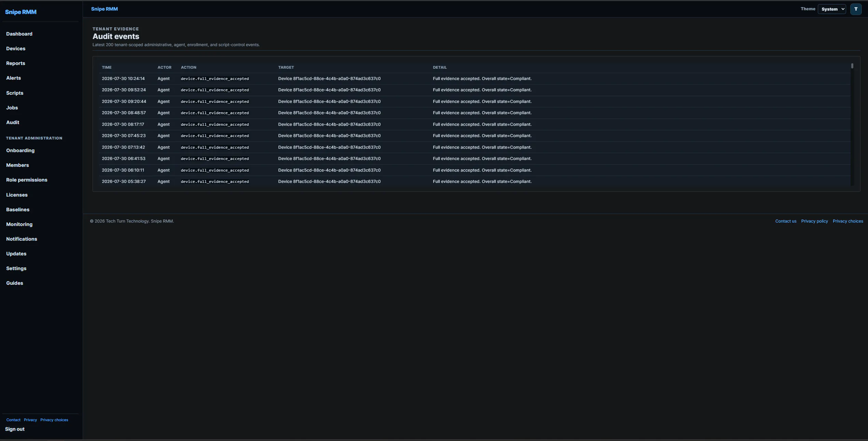Image resolution: width=868 pixels, height=441 pixels.
Task: Open Onboarding under Tenant Administration
Action: (20, 150)
